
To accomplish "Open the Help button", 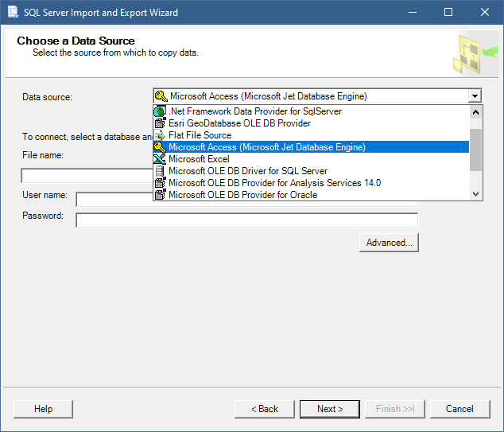I will pos(44,409).
